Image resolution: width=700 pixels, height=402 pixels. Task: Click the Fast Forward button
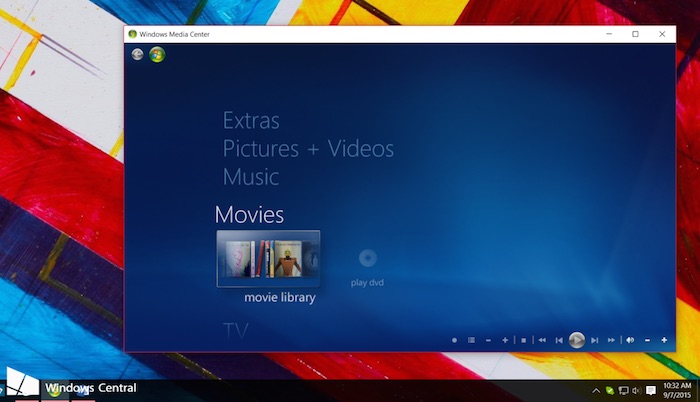pyautogui.click(x=612, y=340)
